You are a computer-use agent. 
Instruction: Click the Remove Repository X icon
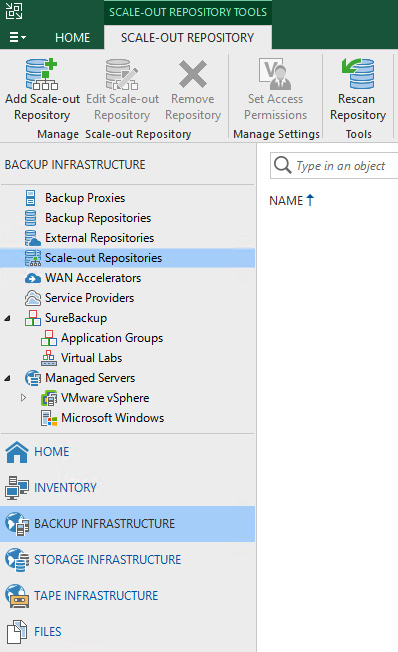[x=193, y=74]
